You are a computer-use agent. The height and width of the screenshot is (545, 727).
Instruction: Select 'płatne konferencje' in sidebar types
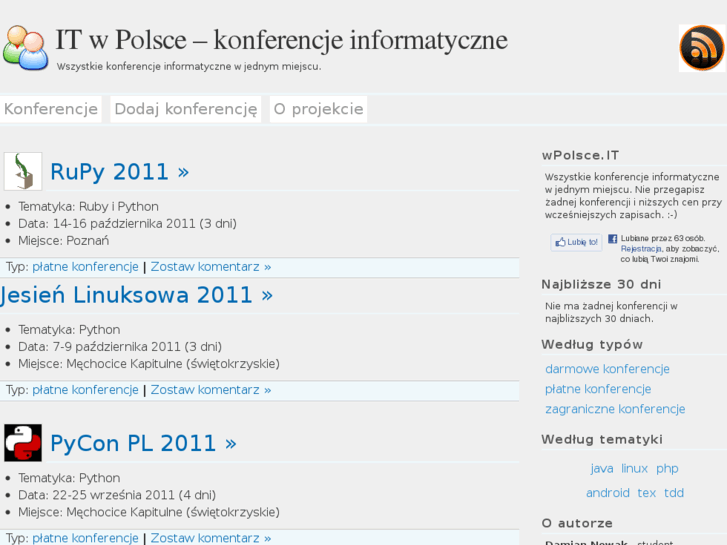[598, 389]
